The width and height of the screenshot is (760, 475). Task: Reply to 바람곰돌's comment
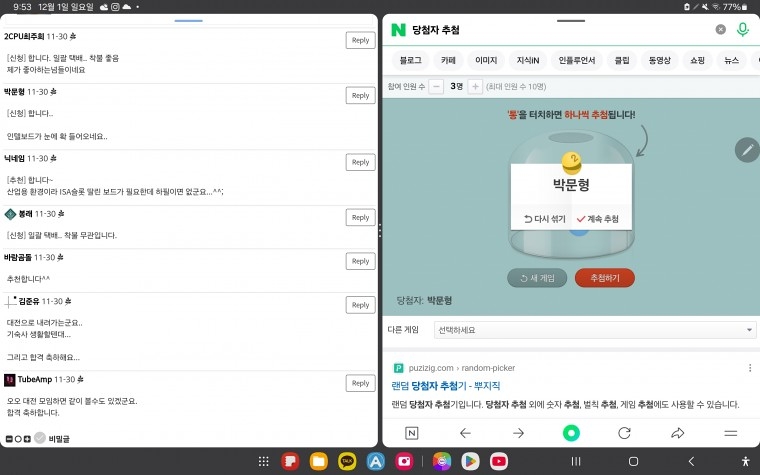point(360,261)
